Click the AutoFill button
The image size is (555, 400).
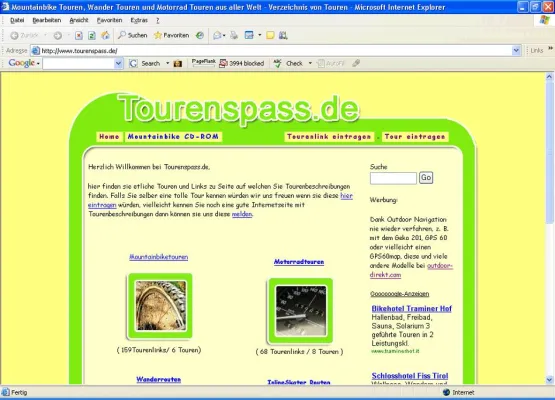coord(331,63)
